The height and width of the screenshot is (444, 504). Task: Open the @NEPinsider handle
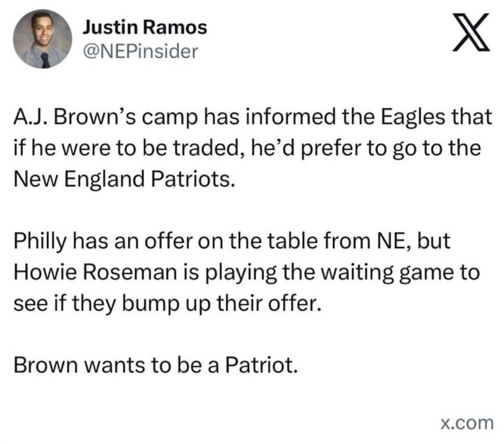(138, 52)
